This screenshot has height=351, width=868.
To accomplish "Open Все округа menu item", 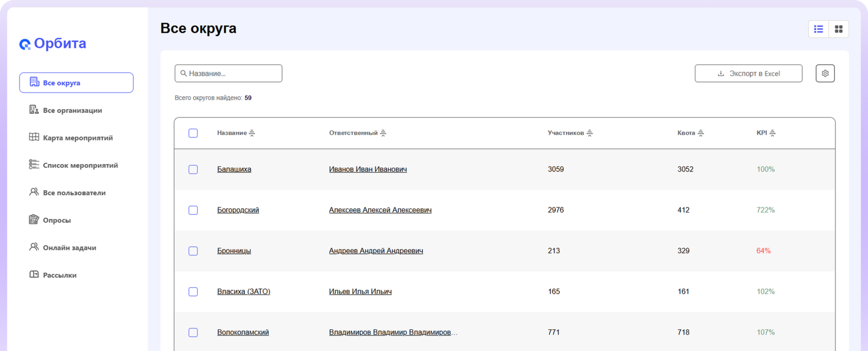I will [76, 83].
